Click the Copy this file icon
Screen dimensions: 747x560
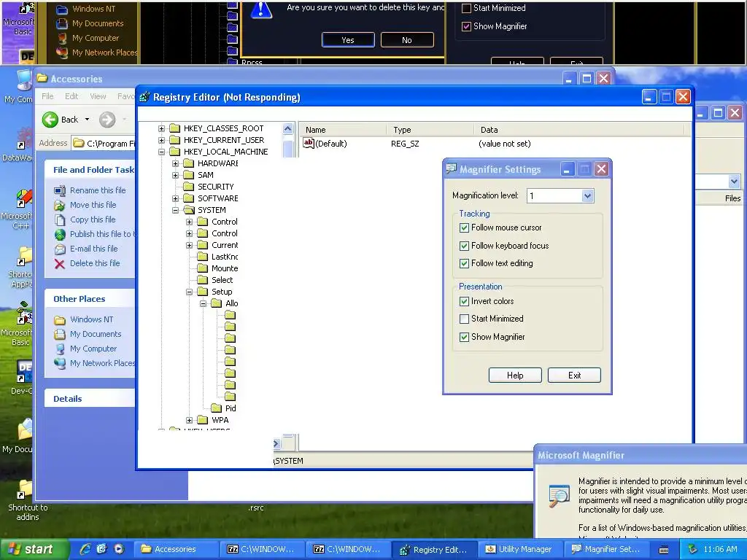(60, 220)
